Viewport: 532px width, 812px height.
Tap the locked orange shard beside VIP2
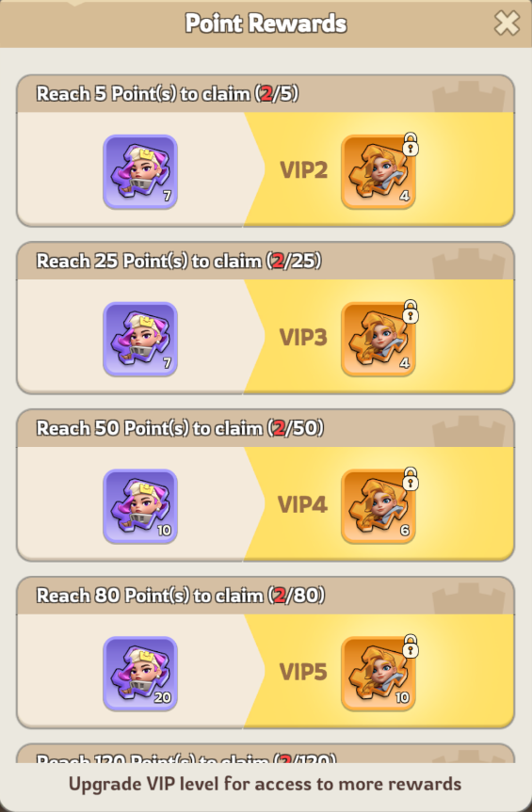click(379, 172)
